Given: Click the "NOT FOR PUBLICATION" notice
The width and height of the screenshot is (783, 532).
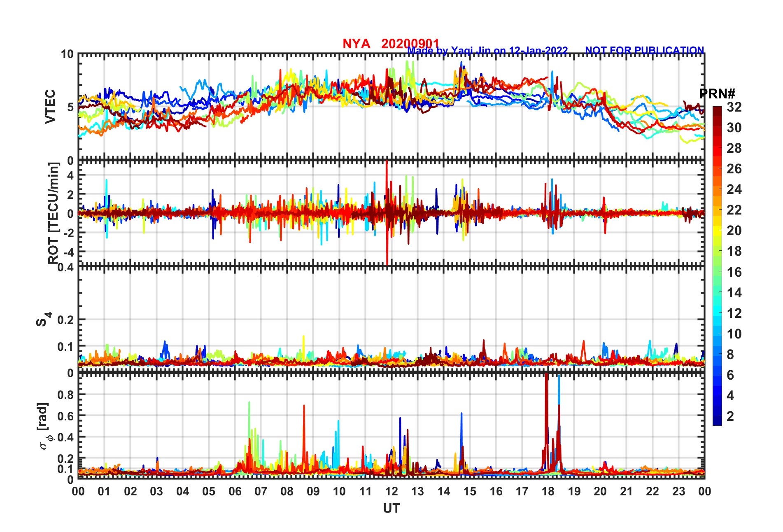Looking at the screenshot, I should click(x=645, y=50).
